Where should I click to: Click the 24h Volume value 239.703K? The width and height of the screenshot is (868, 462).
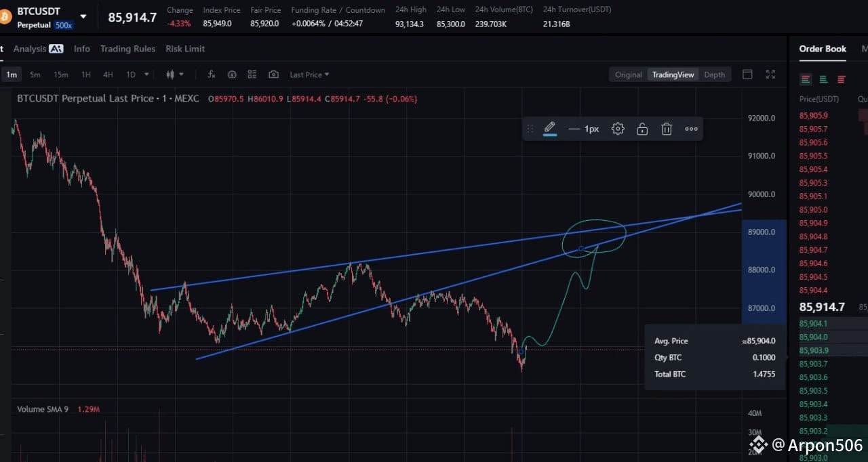click(491, 24)
